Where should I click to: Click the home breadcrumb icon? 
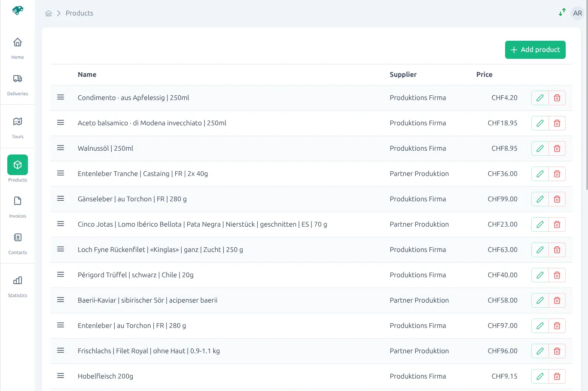coord(49,13)
